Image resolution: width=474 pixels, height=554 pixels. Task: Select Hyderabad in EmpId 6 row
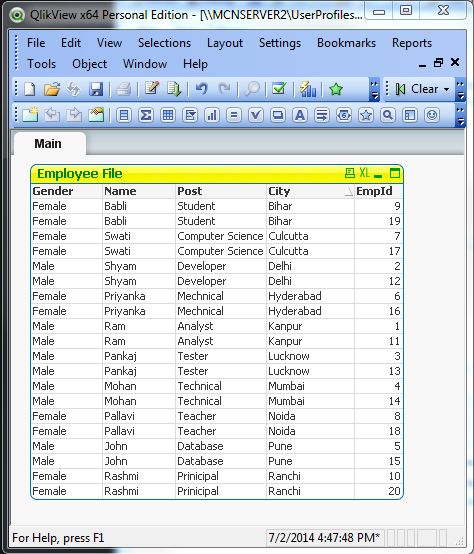point(310,296)
